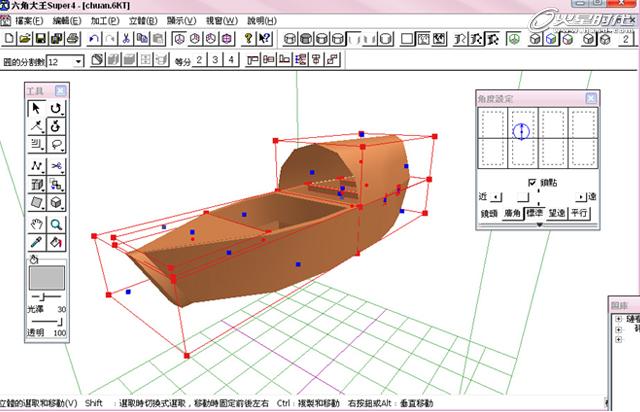Click the colored alignment icon near 等分 buttons
The width and height of the screenshot is (640, 412).
[x=300, y=60]
